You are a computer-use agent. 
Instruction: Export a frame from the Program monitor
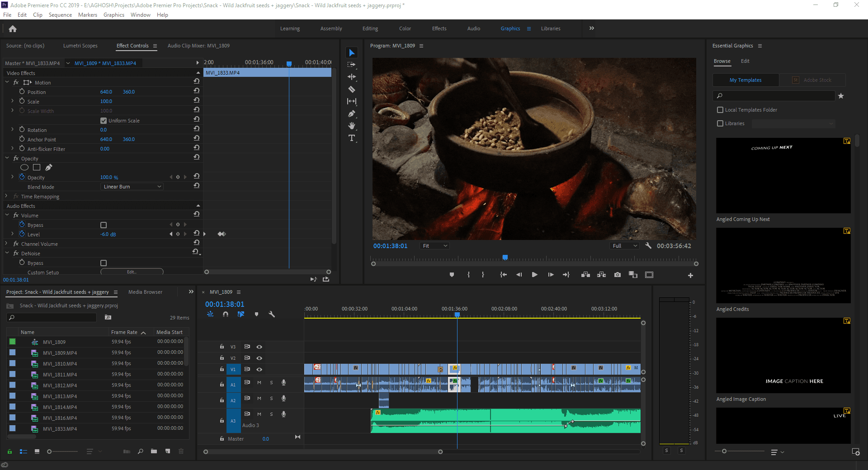point(617,274)
